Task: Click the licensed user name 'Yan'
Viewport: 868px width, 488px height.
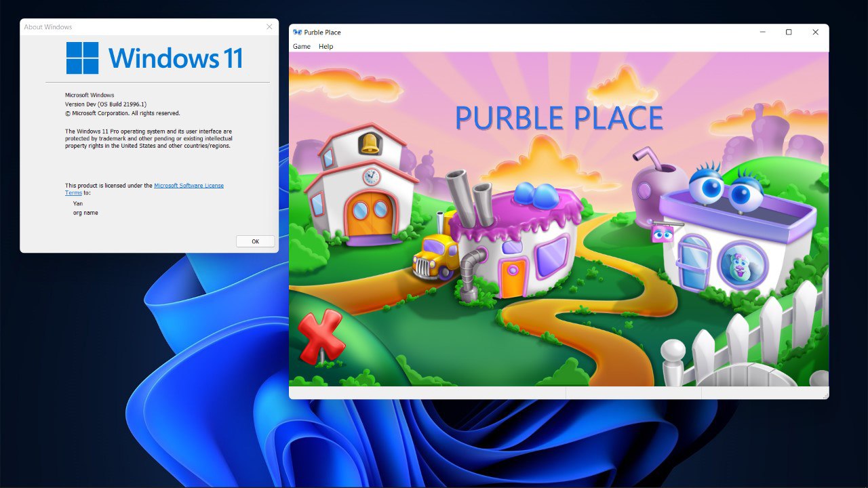Action: click(78, 203)
